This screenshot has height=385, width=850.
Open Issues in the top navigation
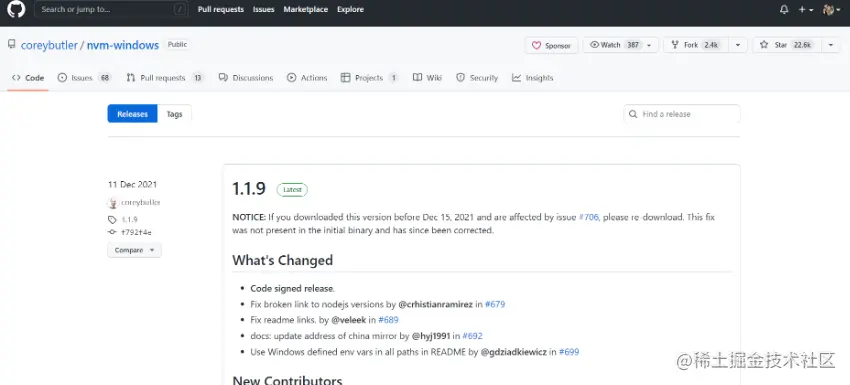[x=263, y=9]
